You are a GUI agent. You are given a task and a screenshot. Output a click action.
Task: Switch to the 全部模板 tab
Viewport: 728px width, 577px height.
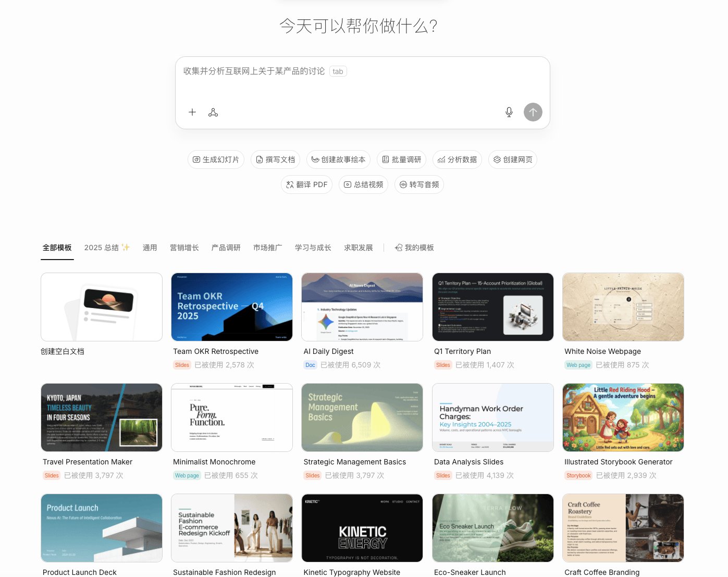tap(57, 248)
